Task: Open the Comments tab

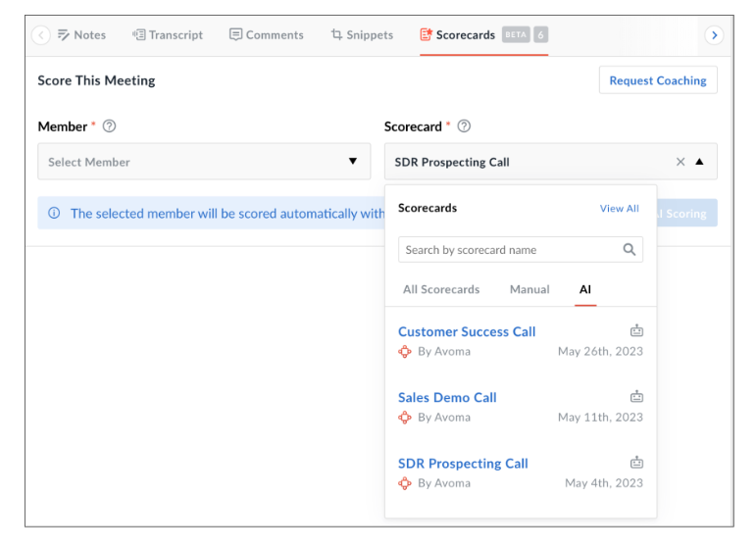Action: point(266,35)
